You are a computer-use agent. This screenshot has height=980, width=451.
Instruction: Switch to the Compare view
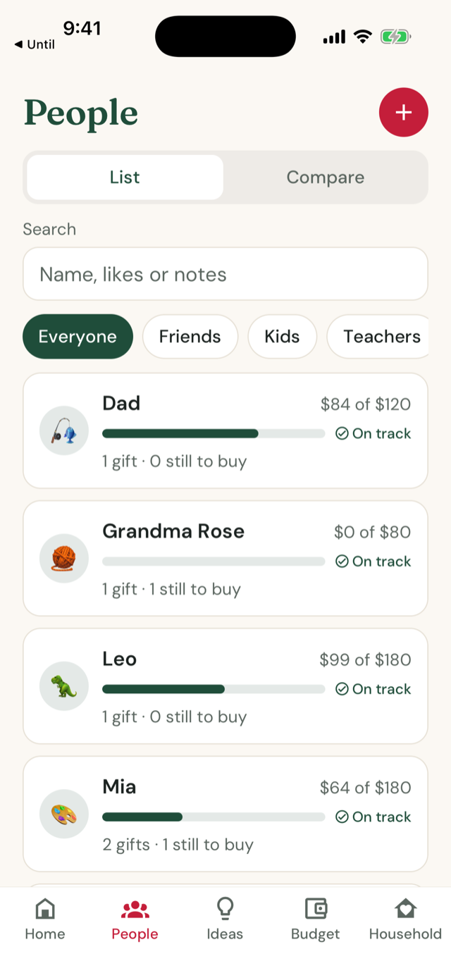click(326, 178)
